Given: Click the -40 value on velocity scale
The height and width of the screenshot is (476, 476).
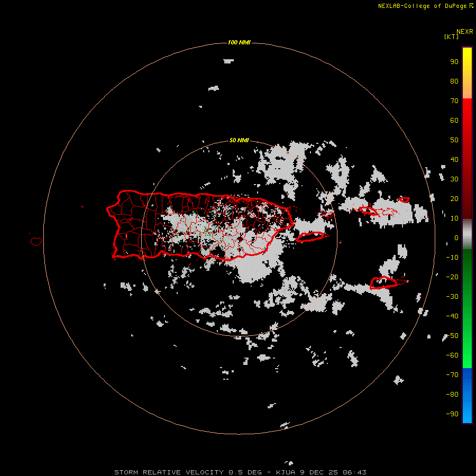Looking at the screenshot, I should coord(452,316).
